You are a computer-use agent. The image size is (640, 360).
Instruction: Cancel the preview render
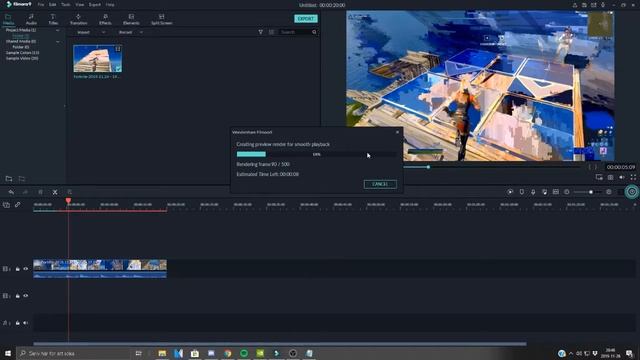pyautogui.click(x=380, y=184)
